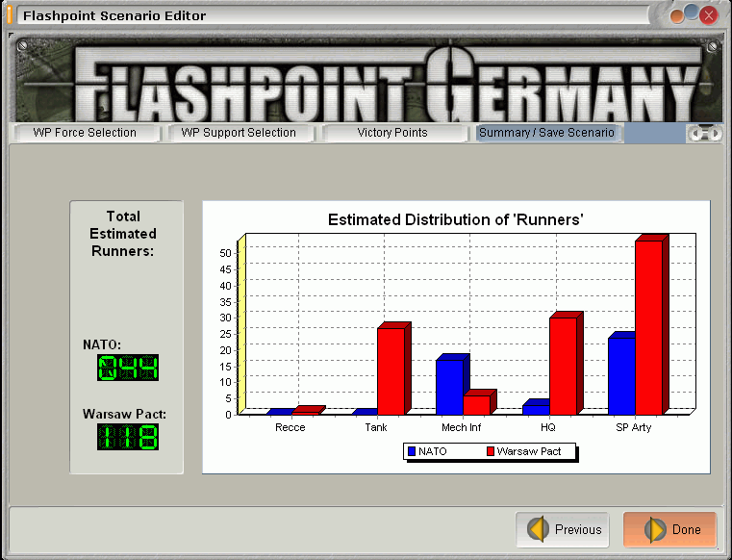
Task: Click the chart title 'Estimated Distribution of Runners'
Action: (x=456, y=219)
